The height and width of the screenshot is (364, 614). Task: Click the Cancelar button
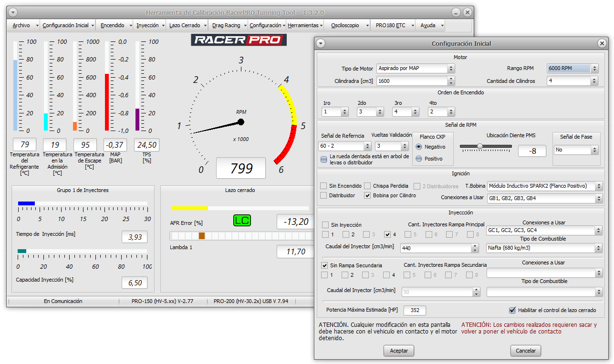(x=526, y=351)
